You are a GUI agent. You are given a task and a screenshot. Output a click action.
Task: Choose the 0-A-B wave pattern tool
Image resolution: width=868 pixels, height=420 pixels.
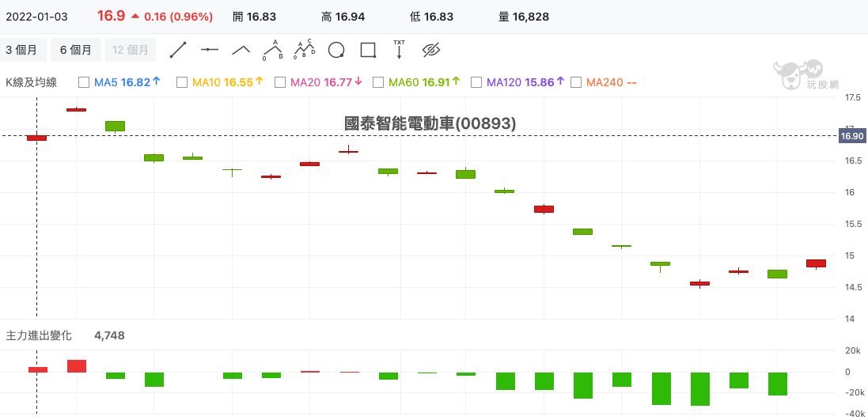(x=273, y=50)
